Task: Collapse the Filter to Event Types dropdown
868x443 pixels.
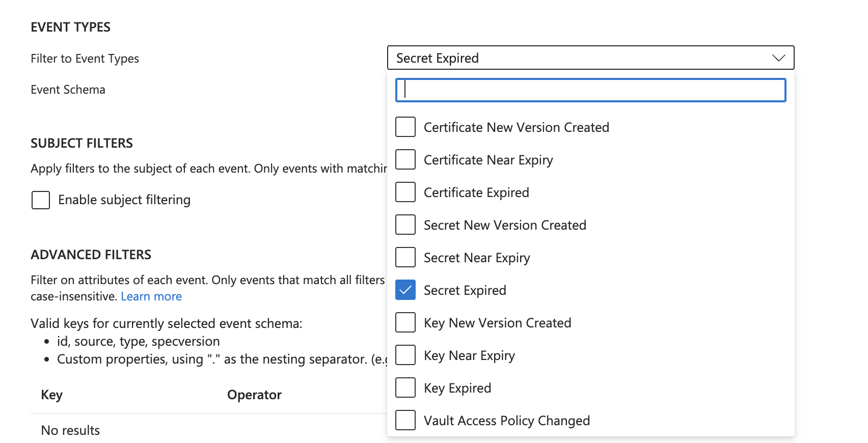Action: (590, 58)
